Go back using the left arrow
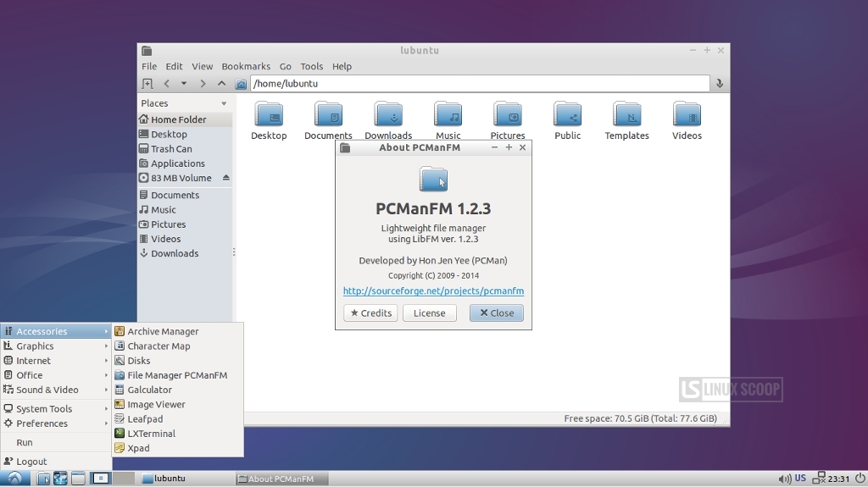868x487 pixels. coord(167,84)
